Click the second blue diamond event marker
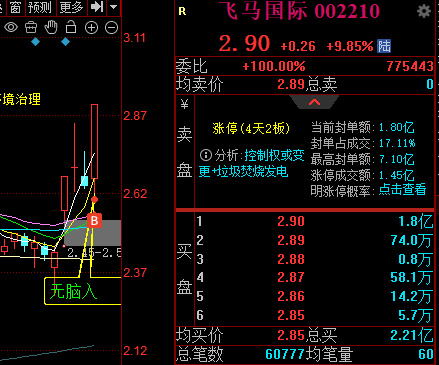The image size is (439, 365). pos(65,42)
